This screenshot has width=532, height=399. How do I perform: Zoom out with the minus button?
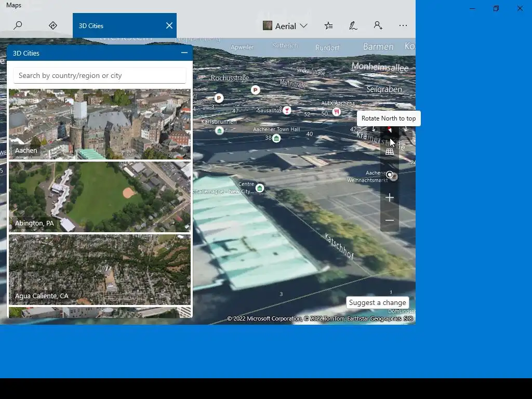[x=390, y=220]
